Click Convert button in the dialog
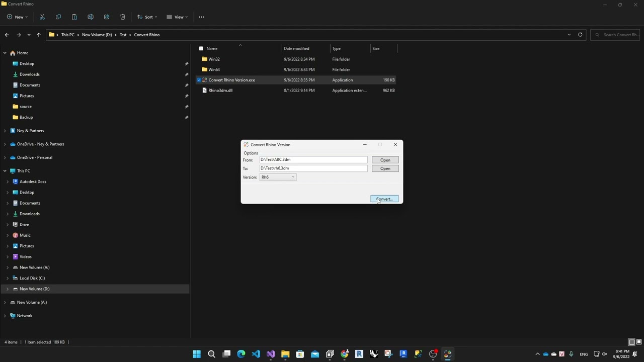644x362 pixels. (384, 199)
